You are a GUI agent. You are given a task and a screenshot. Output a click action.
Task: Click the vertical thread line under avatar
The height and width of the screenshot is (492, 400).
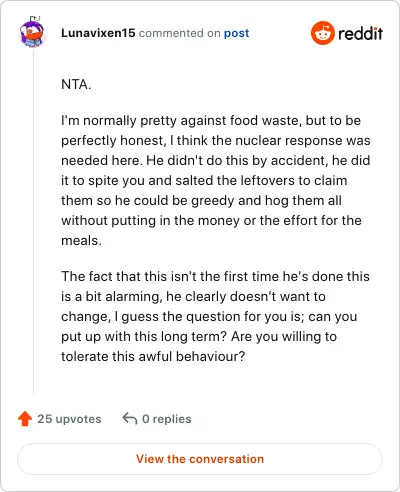pos(33,222)
